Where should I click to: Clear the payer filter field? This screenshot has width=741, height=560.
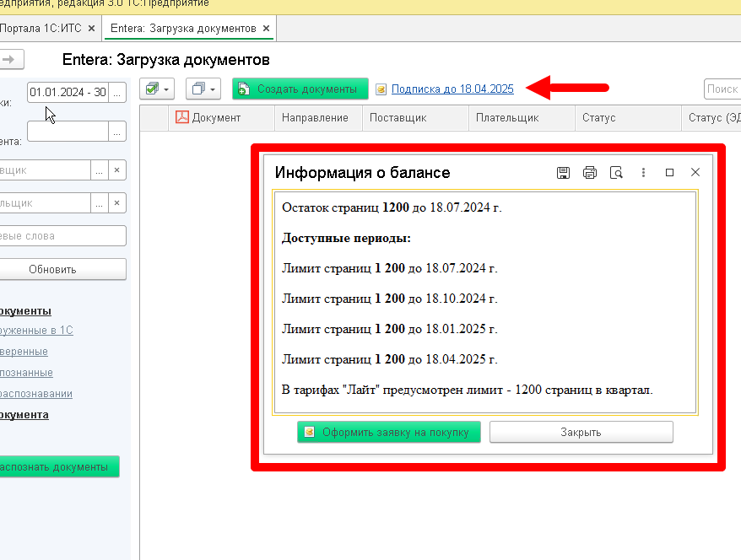click(116, 203)
